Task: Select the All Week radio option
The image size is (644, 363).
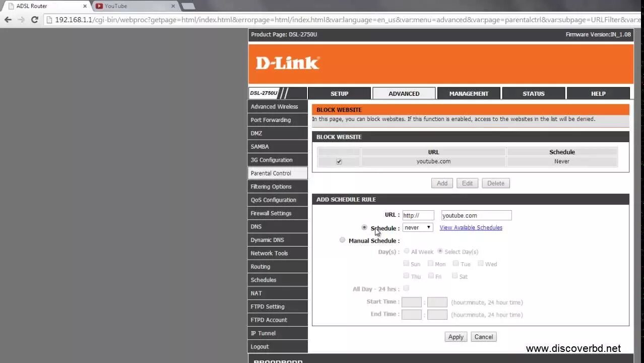Action: pos(406,251)
